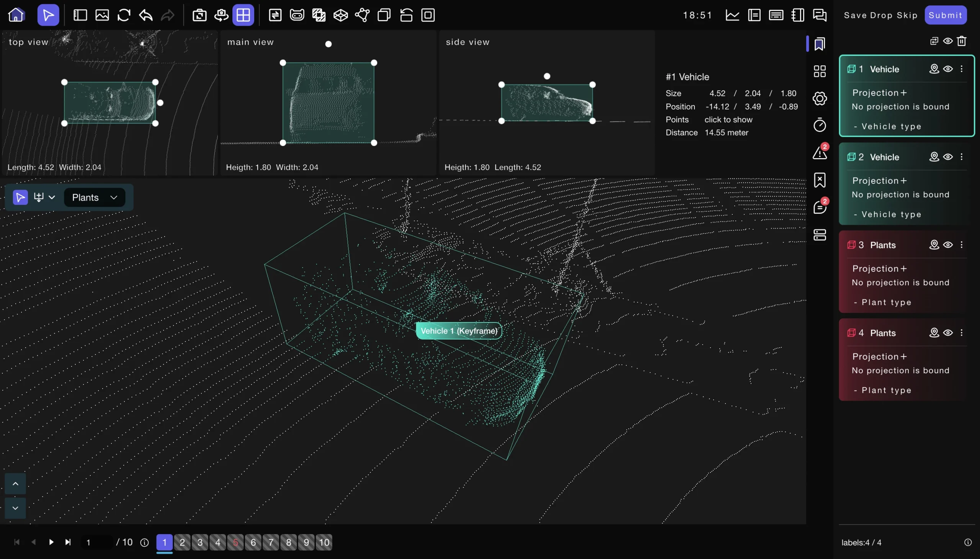Expand the box tool chevron dropdown
This screenshot has height=559, width=980.
(x=52, y=197)
